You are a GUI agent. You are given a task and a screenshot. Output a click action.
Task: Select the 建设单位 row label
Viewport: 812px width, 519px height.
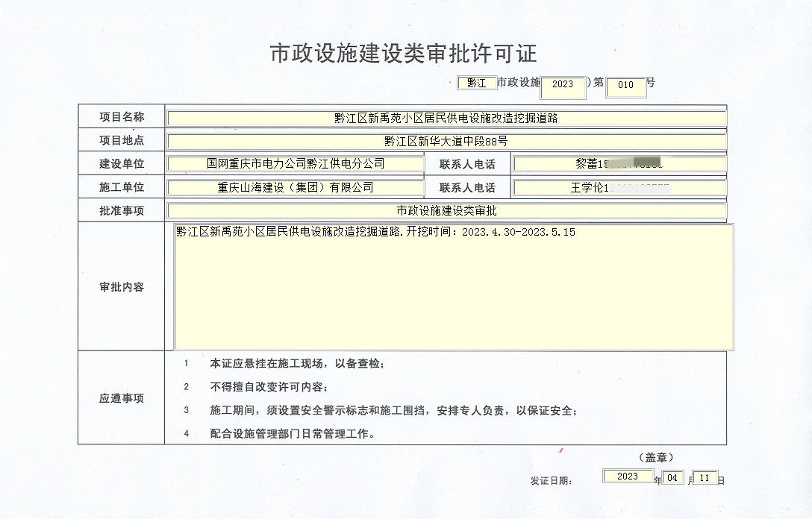122,164
